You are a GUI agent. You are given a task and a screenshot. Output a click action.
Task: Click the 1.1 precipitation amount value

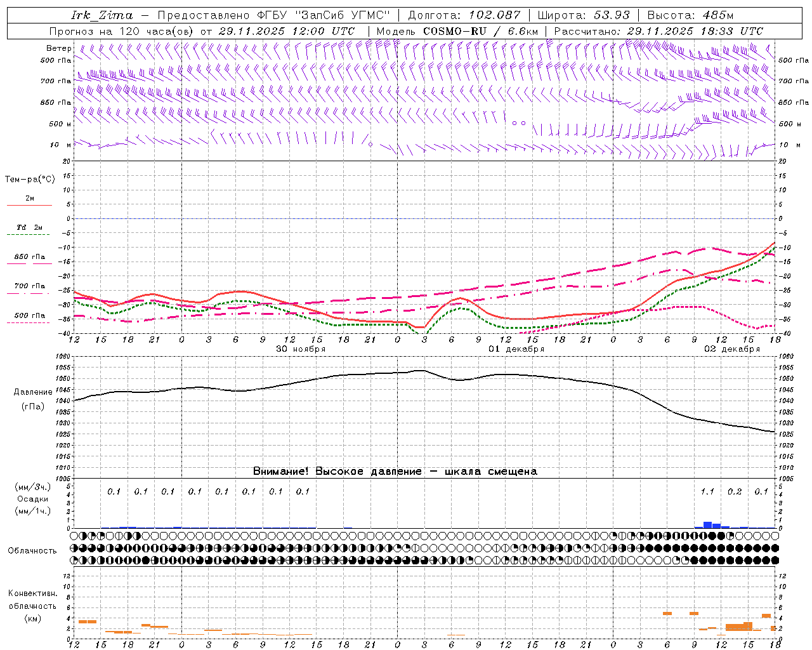pos(707,491)
